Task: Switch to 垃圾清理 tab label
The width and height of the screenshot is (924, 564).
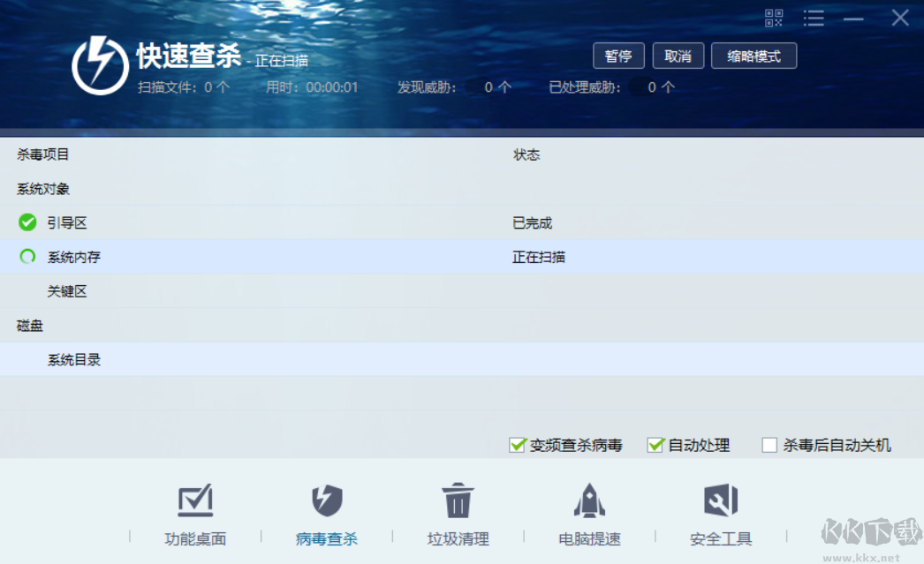Action: pyautogui.click(x=458, y=539)
